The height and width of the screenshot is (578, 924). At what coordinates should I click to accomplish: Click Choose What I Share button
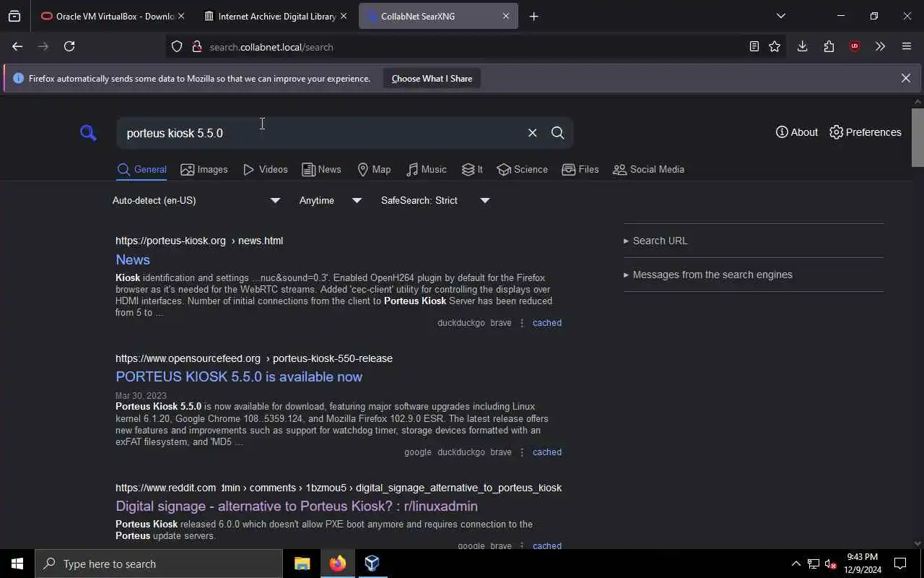pos(432,78)
